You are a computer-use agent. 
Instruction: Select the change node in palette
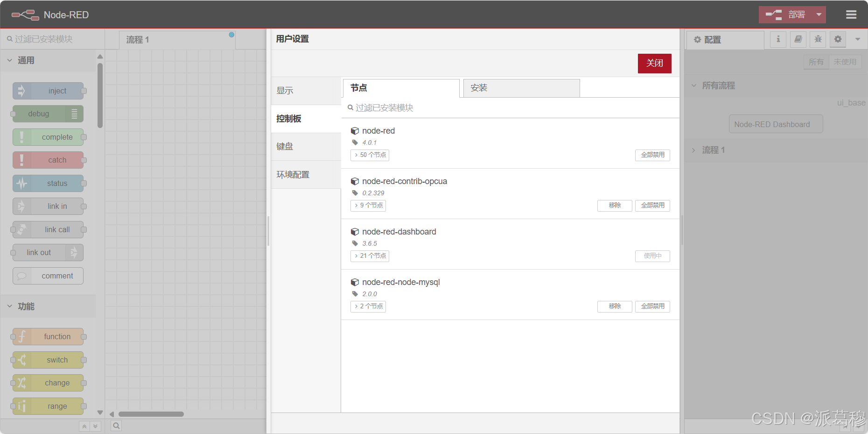pyautogui.click(x=48, y=383)
